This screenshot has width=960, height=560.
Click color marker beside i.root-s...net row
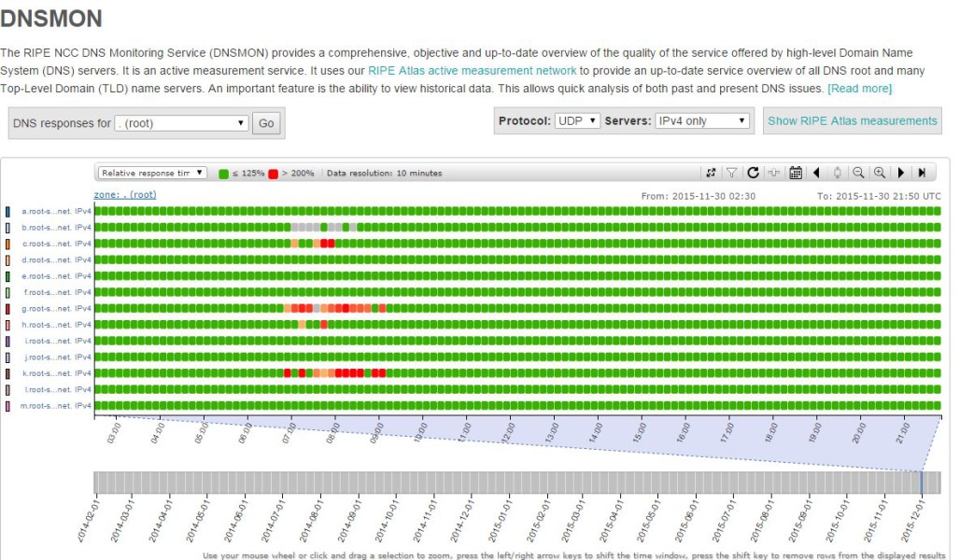[x=7, y=341]
